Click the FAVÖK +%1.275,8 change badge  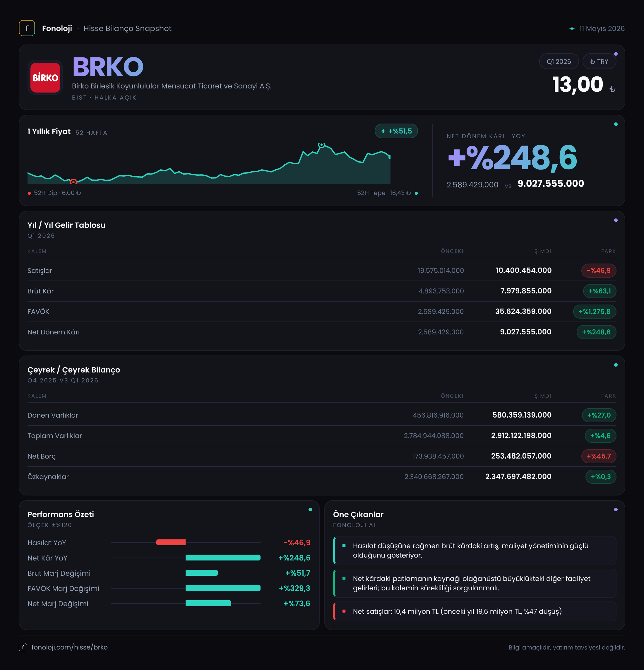[595, 311]
